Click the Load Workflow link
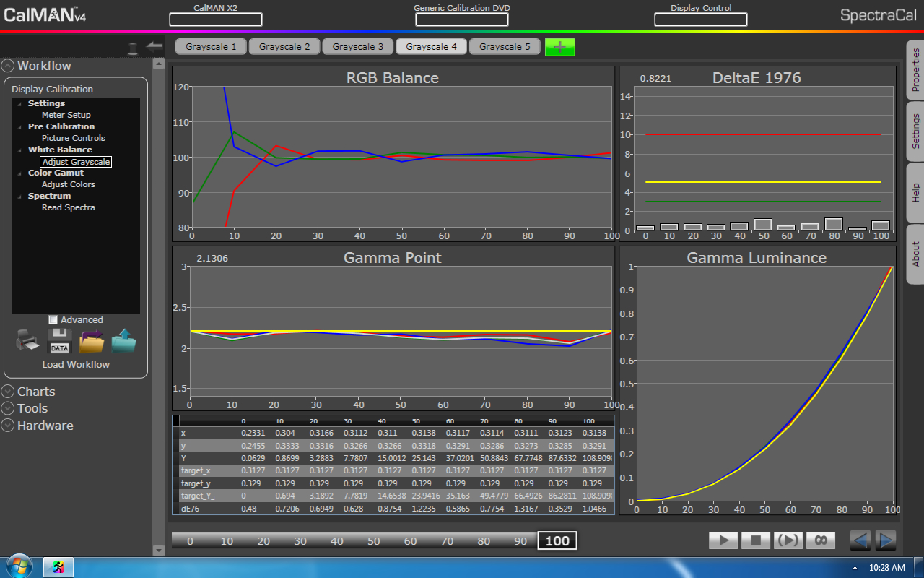 click(76, 364)
